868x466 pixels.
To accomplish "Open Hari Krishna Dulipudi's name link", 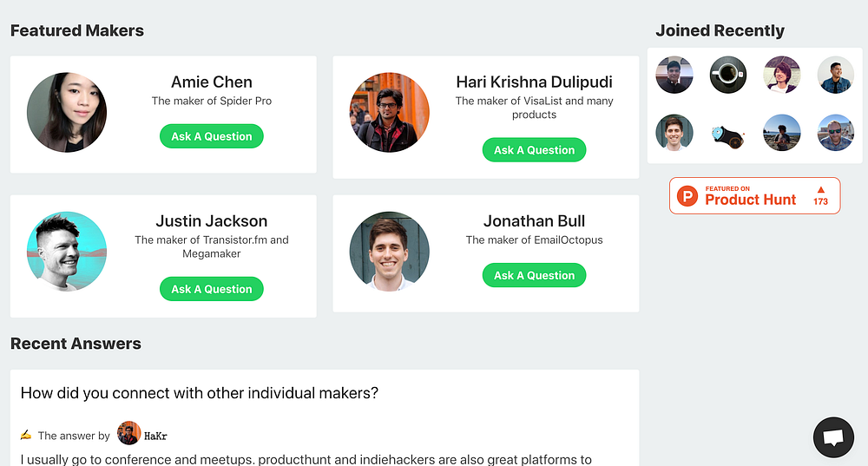I will tap(534, 82).
